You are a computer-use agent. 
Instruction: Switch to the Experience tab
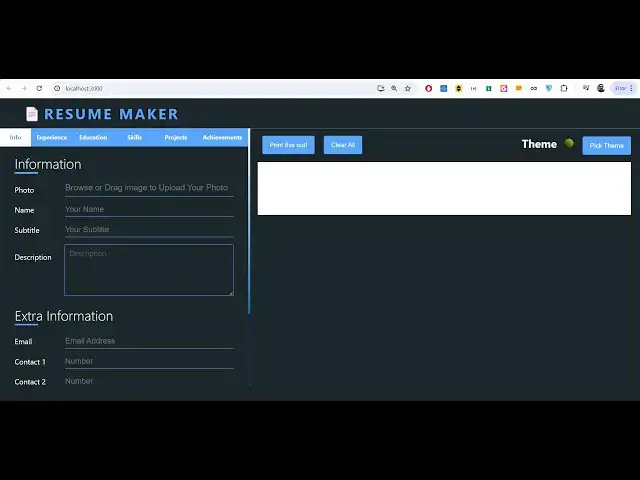click(52, 138)
